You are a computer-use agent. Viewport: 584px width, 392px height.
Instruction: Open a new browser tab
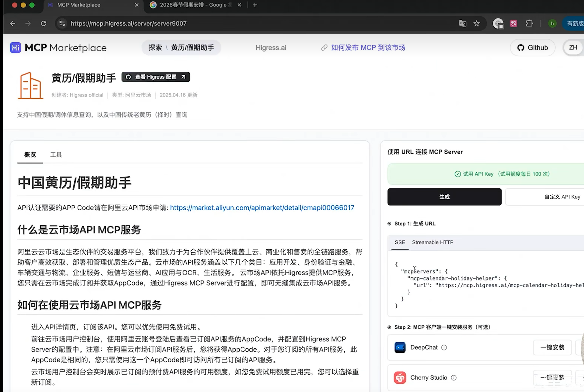255,5
